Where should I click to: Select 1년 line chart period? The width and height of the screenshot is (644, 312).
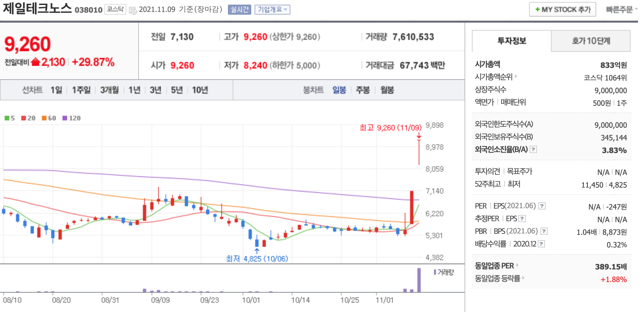[134, 90]
